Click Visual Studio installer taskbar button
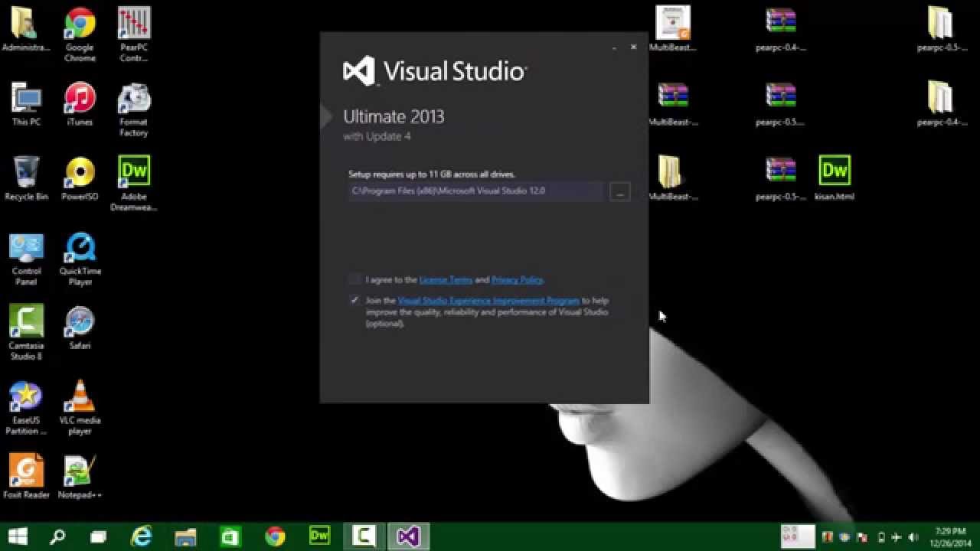The image size is (980, 551). tap(408, 536)
